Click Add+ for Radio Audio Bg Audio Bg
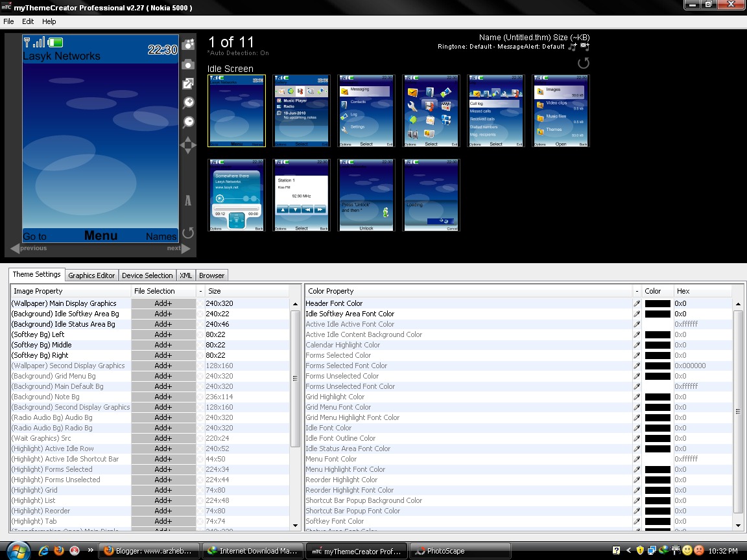 pyautogui.click(x=163, y=417)
